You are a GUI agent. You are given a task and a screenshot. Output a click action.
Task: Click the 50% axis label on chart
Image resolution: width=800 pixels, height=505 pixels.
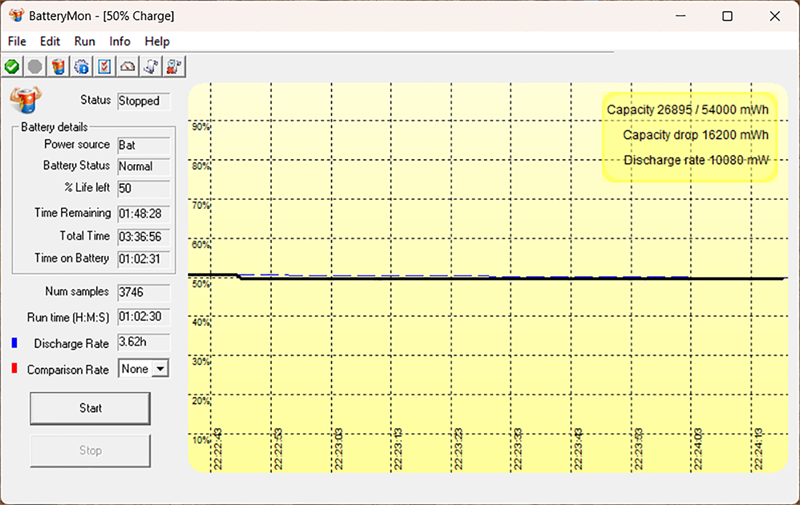(x=201, y=284)
